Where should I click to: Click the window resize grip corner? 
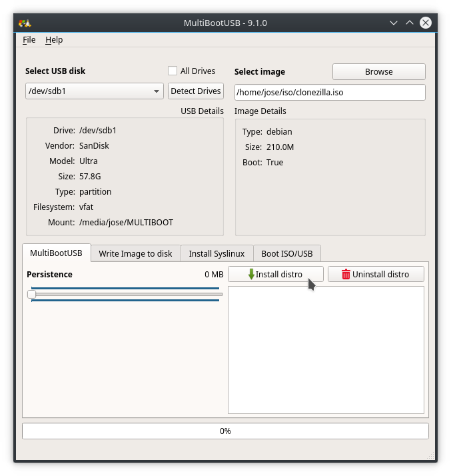[430, 455]
